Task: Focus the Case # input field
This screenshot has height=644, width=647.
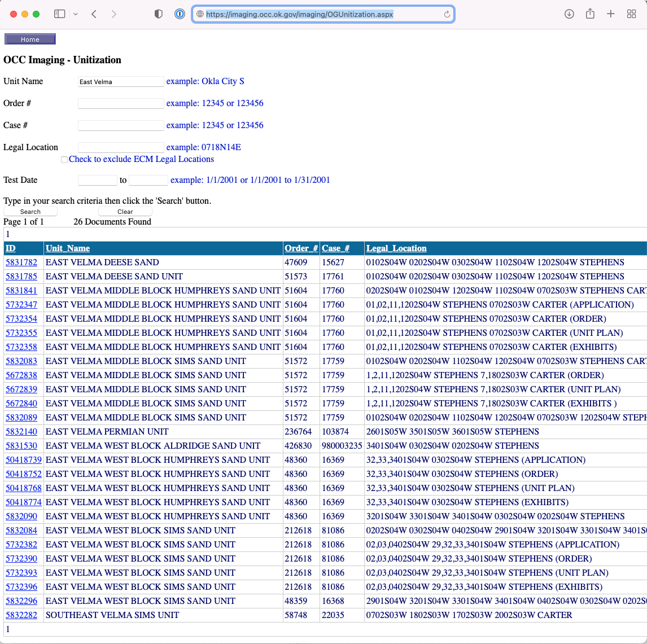Action: click(x=121, y=125)
